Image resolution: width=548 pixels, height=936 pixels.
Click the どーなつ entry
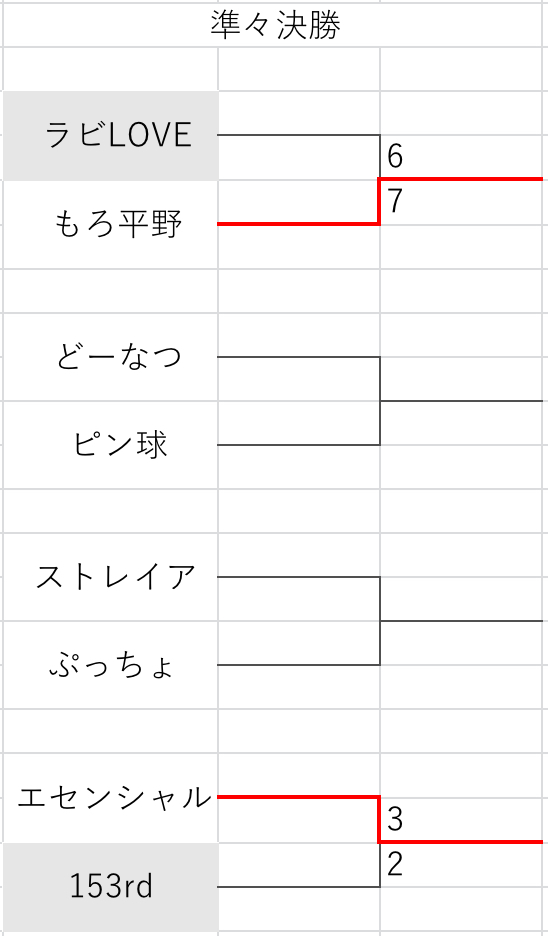tap(118, 357)
